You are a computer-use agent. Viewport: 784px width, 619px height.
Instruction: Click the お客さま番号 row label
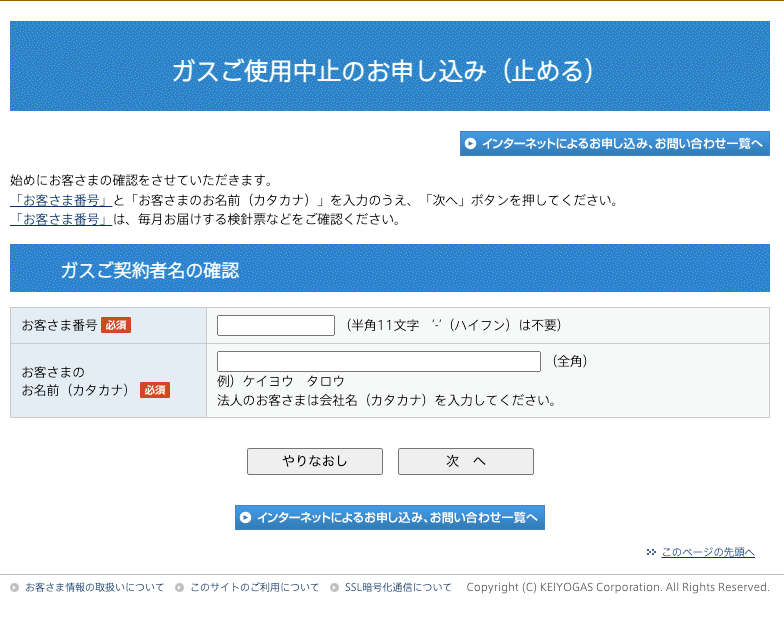coord(60,326)
